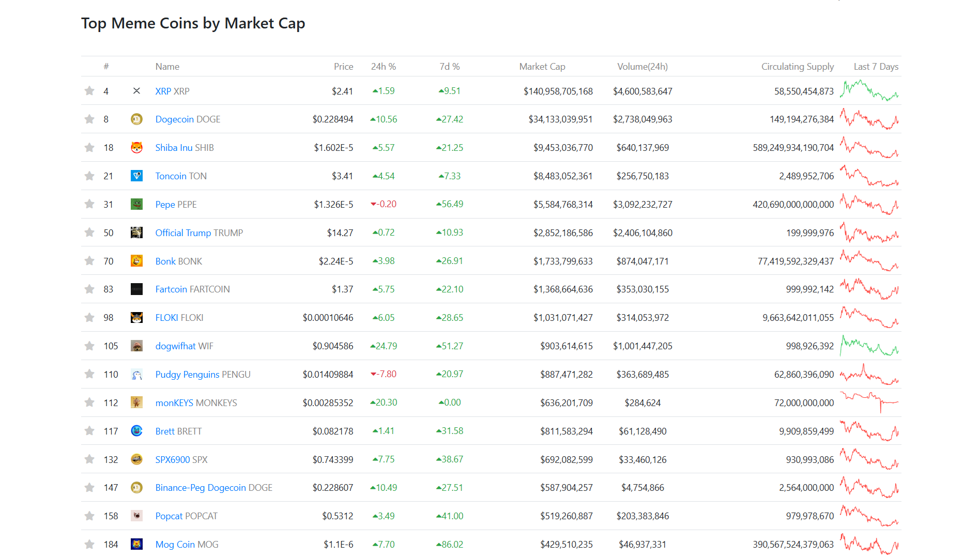Toggle the watchlist star for Popcat
980x558 pixels.
(x=89, y=516)
